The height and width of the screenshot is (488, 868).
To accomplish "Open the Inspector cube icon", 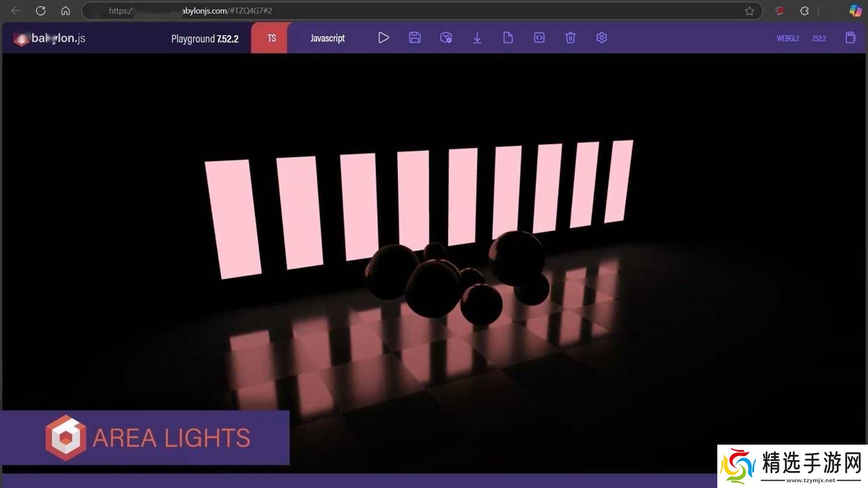I will [x=446, y=38].
